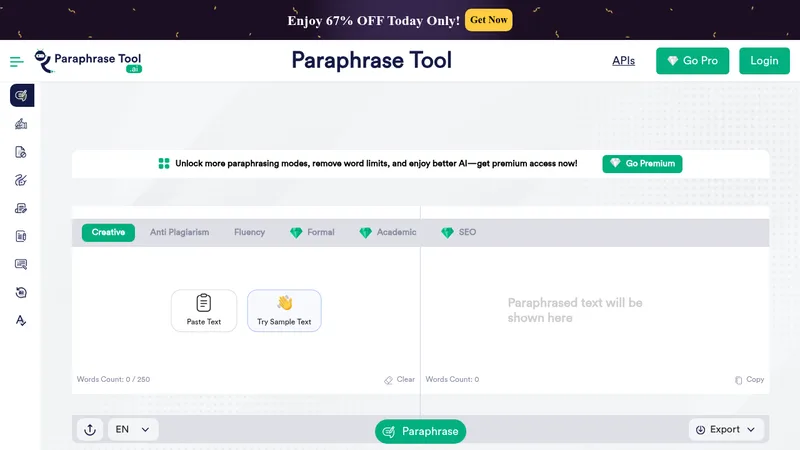
Task: Click the 'Enjoy 67% OFF Today Only!' text
Action: click(x=373, y=21)
